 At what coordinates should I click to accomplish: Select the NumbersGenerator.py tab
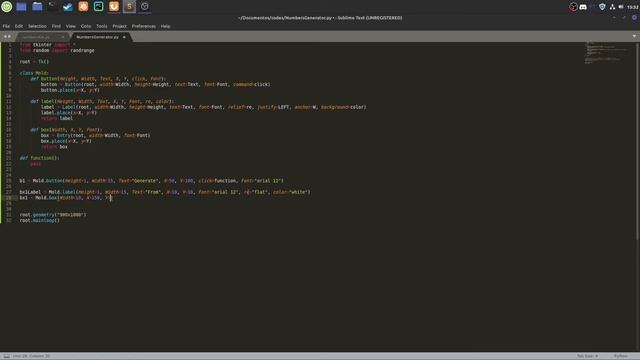tap(97, 37)
